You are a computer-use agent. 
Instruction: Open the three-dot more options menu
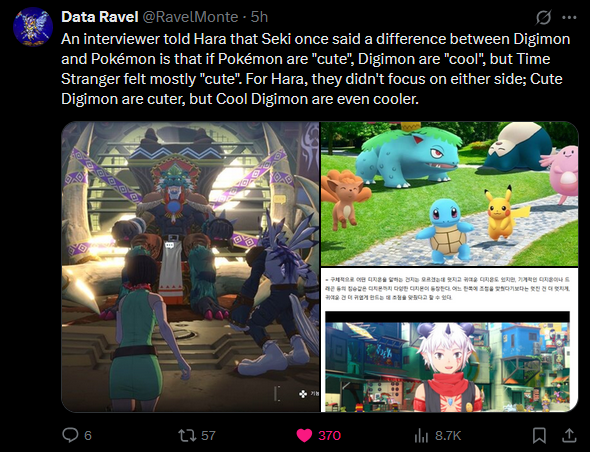point(569,17)
